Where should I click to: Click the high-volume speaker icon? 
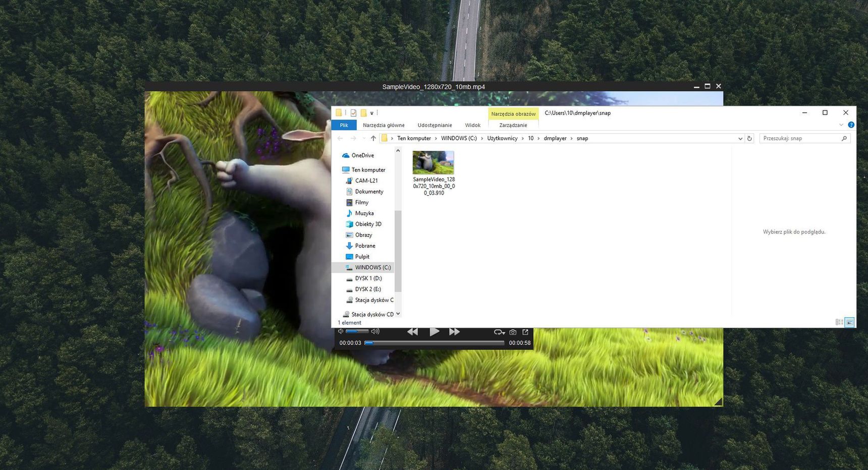click(x=375, y=331)
